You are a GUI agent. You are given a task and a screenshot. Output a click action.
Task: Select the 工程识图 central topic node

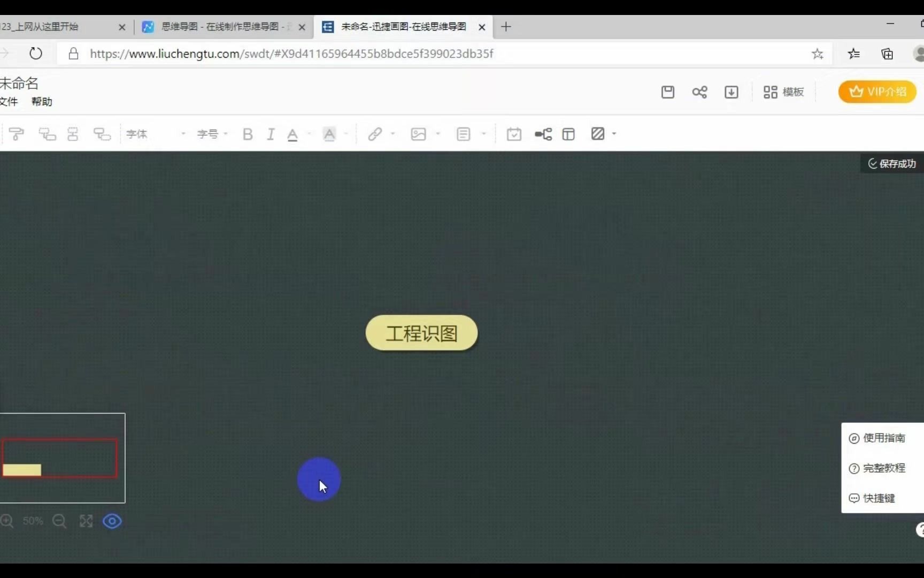(421, 333)
